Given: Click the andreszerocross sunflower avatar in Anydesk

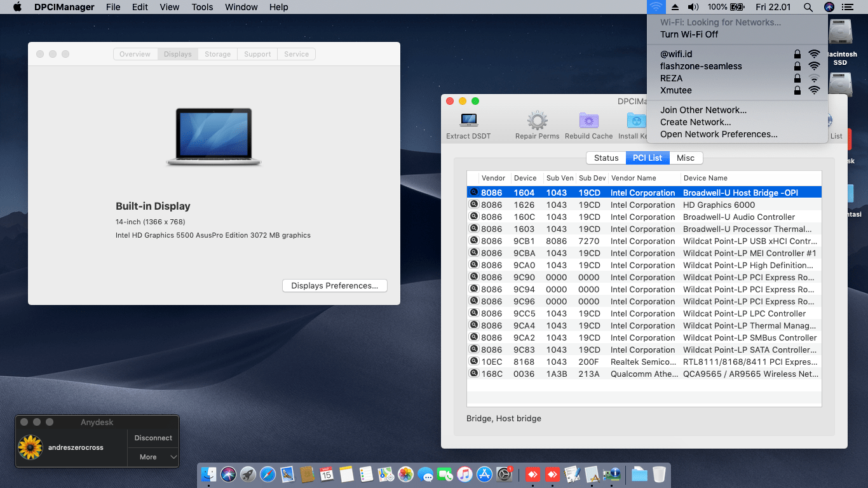Looking at the screenshot, I should click(30, 447).
